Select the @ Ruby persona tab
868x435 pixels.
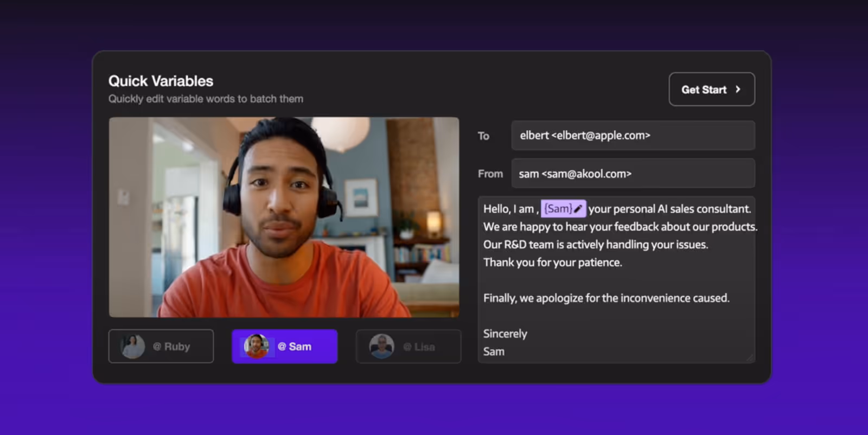161,346
